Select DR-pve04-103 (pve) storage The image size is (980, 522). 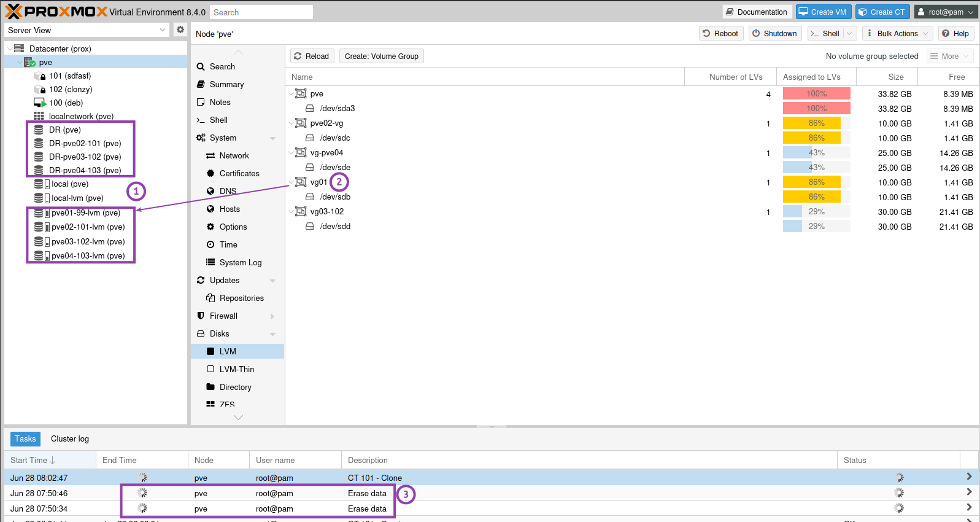(85, 170)
